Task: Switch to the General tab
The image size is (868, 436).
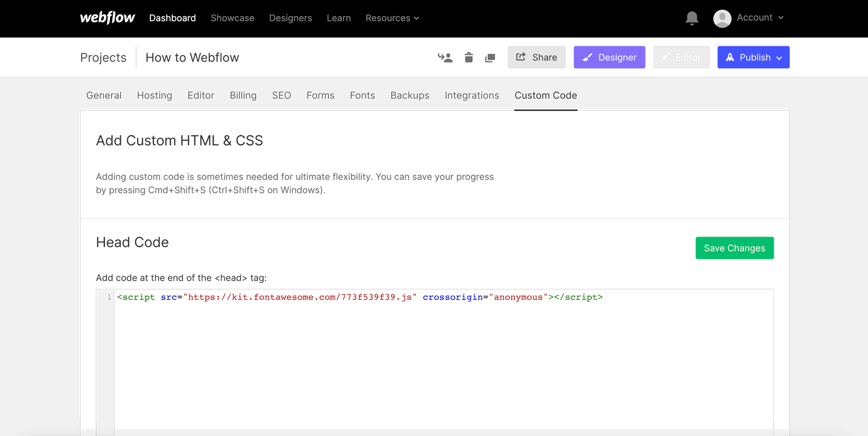Action: (104, 95)
